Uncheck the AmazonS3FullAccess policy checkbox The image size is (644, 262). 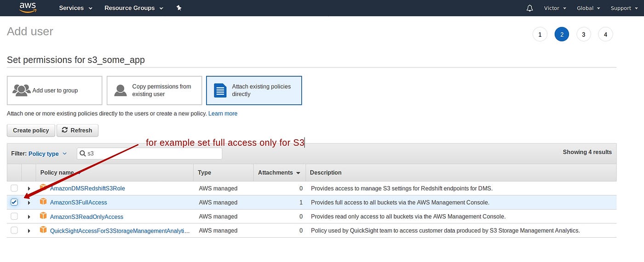tap(14, 202)
